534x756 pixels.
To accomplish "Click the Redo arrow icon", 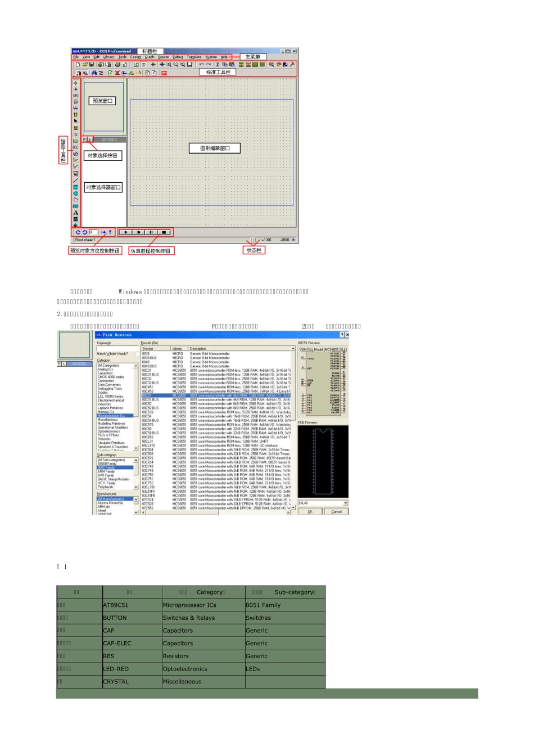I will pos(209,64).
